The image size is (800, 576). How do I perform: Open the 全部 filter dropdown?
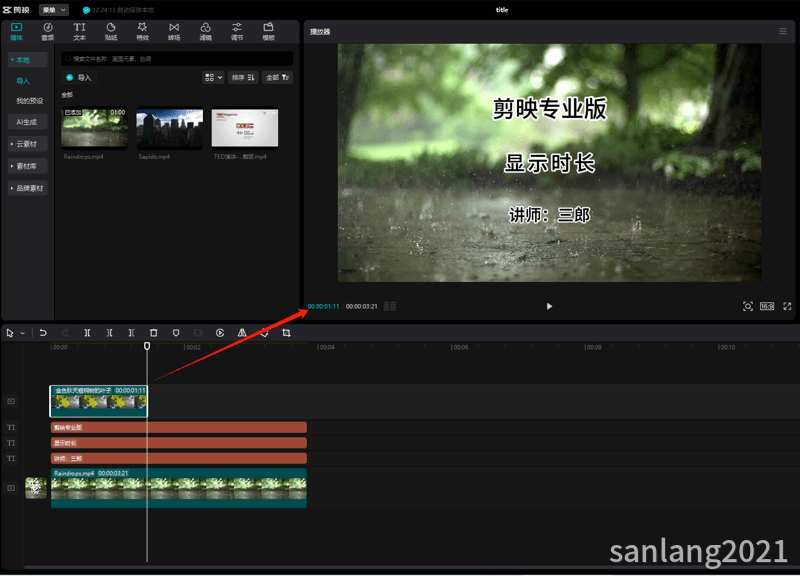click(x=278, y=78)
